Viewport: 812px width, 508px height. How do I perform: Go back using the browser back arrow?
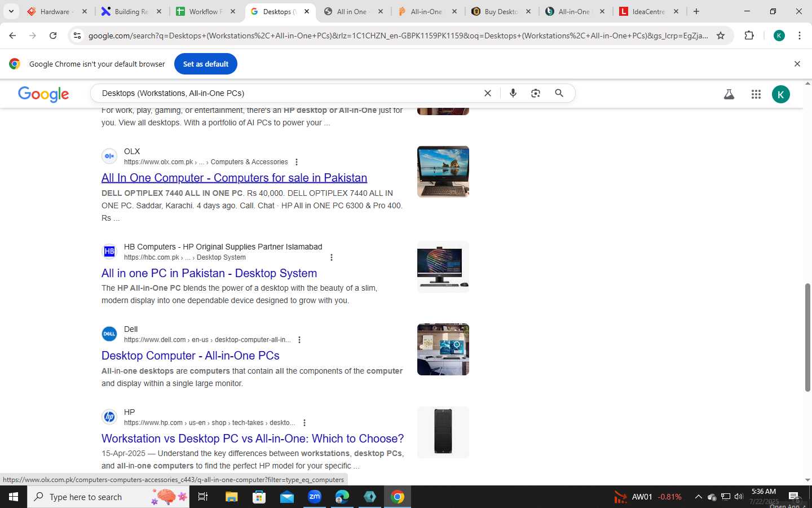pos(12,36)
